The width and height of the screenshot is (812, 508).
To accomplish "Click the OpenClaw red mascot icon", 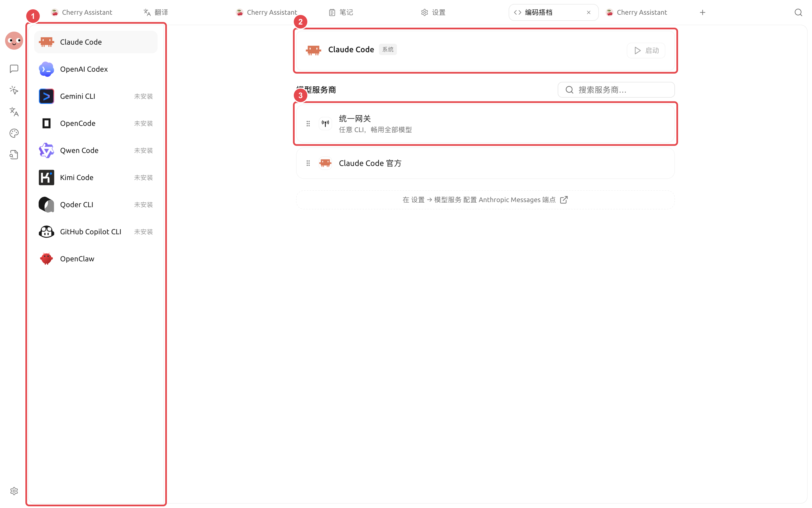I will (x=46, y=259).
